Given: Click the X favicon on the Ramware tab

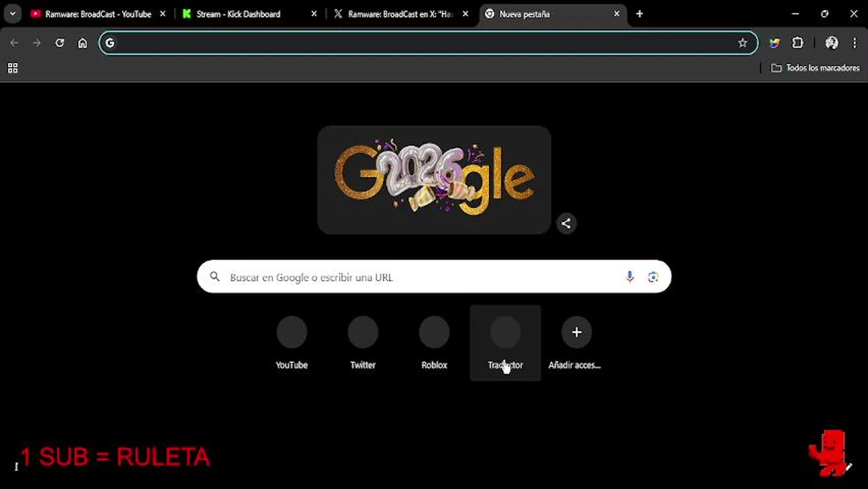Looking at the screenshot, I should click(338, 14).
